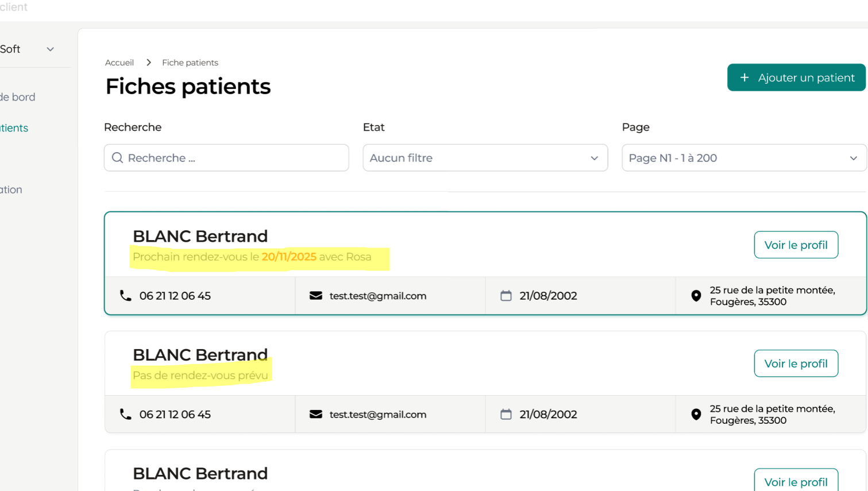Click the calendar icon in second patient card

(506, 414)
